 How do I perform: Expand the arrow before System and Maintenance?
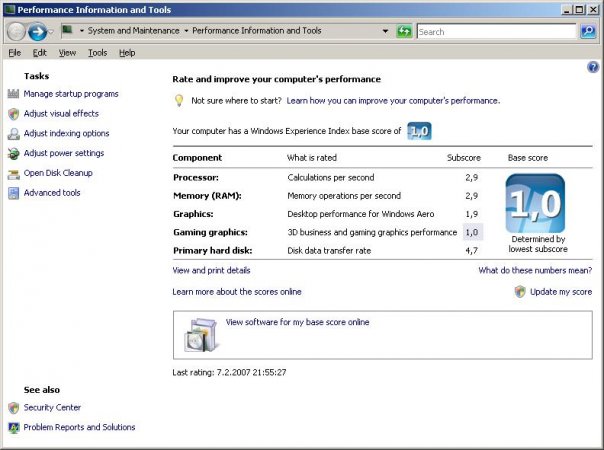coord(82,31)
